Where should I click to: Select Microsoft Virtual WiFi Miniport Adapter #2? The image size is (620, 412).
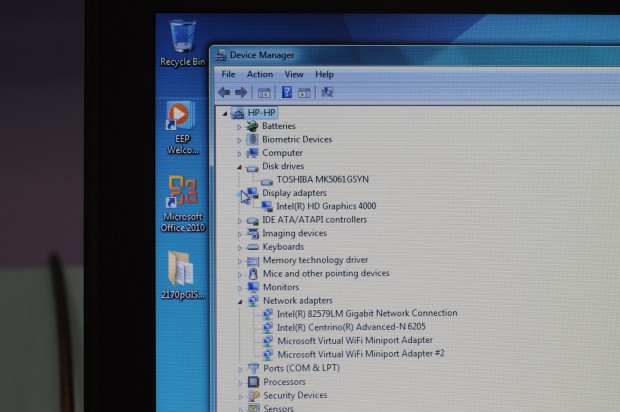pyautogui.click(x=361, y=354)
